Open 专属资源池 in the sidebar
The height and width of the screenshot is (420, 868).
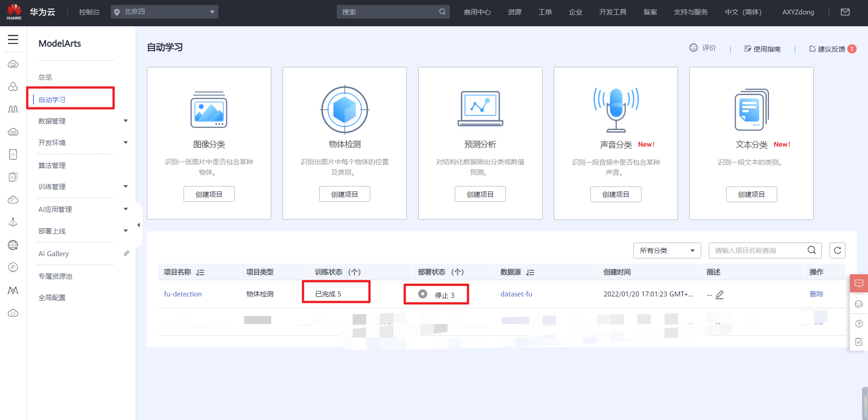coord(55,276)
